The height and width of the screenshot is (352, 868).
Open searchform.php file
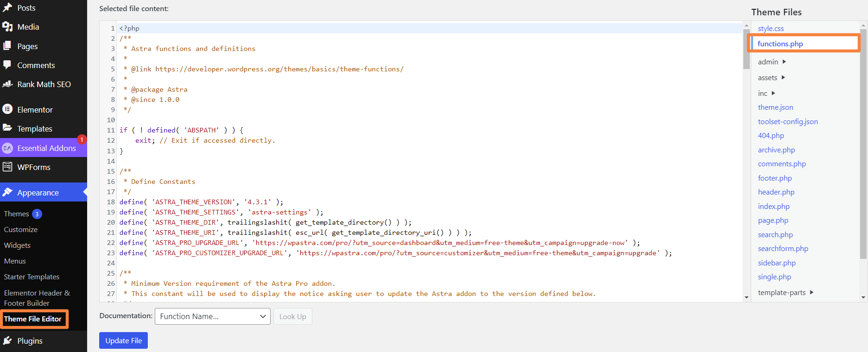[783, 248]
